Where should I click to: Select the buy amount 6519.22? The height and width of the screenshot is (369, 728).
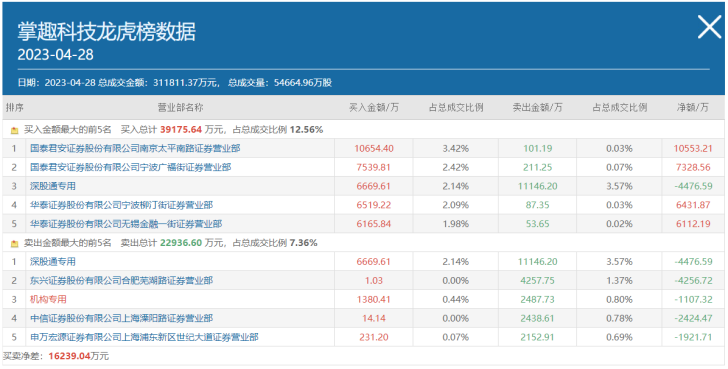pos(374,205)
